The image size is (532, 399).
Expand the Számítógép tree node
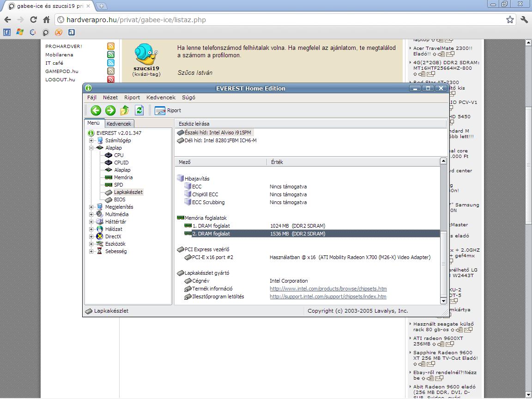pos(91,140)
